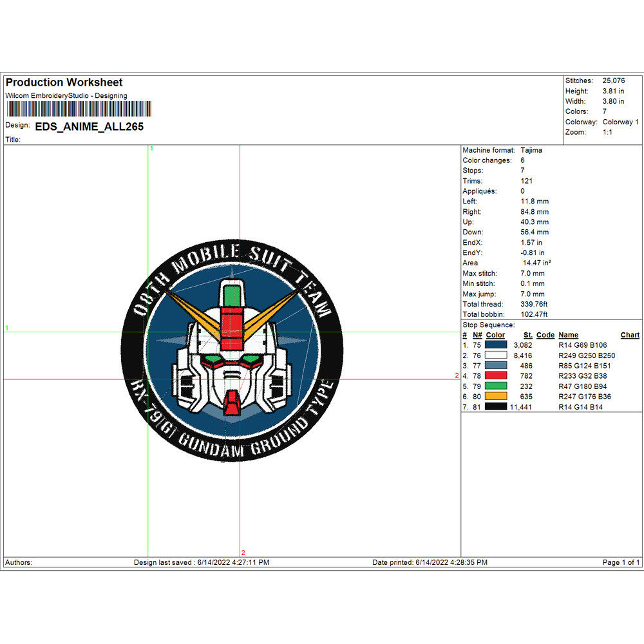Click the green marker 1 at the top

152,149
